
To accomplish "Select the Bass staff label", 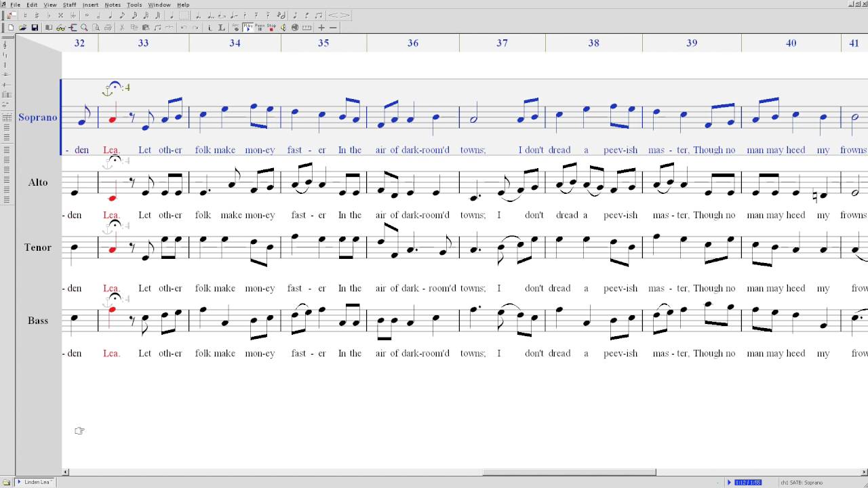I will (x=38, y=321).
